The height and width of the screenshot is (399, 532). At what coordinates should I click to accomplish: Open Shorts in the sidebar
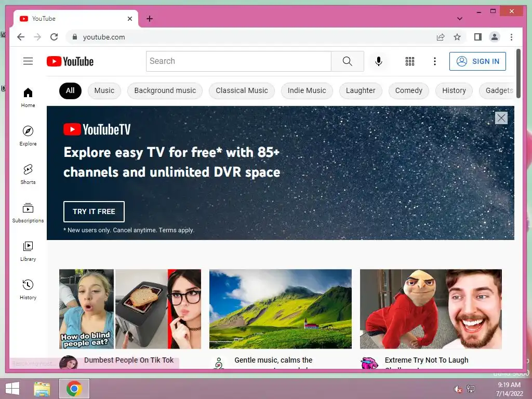coord(28,175)
